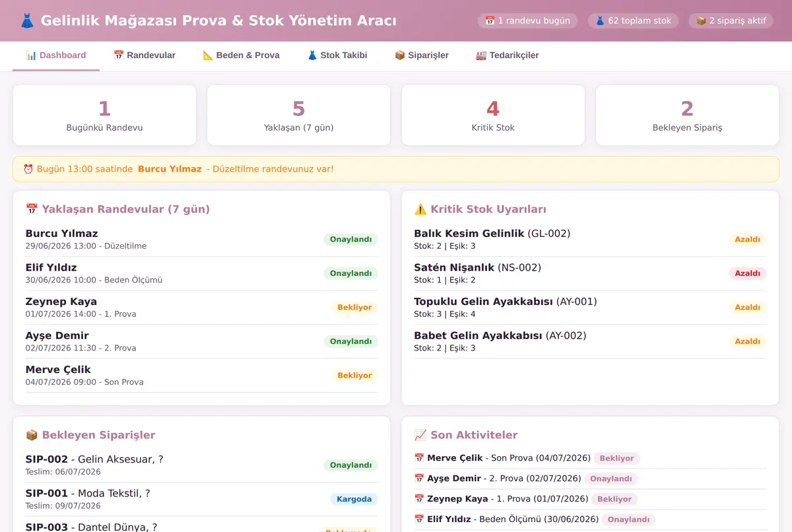Click Onaylandı badge on Elif Yıldız's Beden Ölçümü activity

(x=628, y=519)
